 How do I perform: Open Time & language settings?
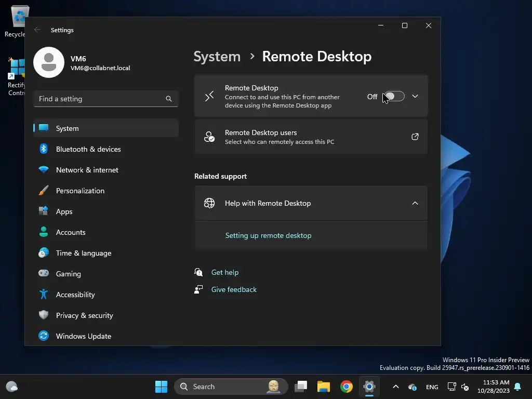(x=106, y=253)
